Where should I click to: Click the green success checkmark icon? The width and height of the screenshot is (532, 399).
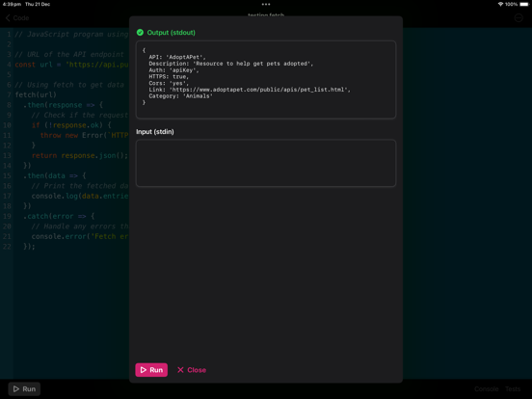(140, 33)
